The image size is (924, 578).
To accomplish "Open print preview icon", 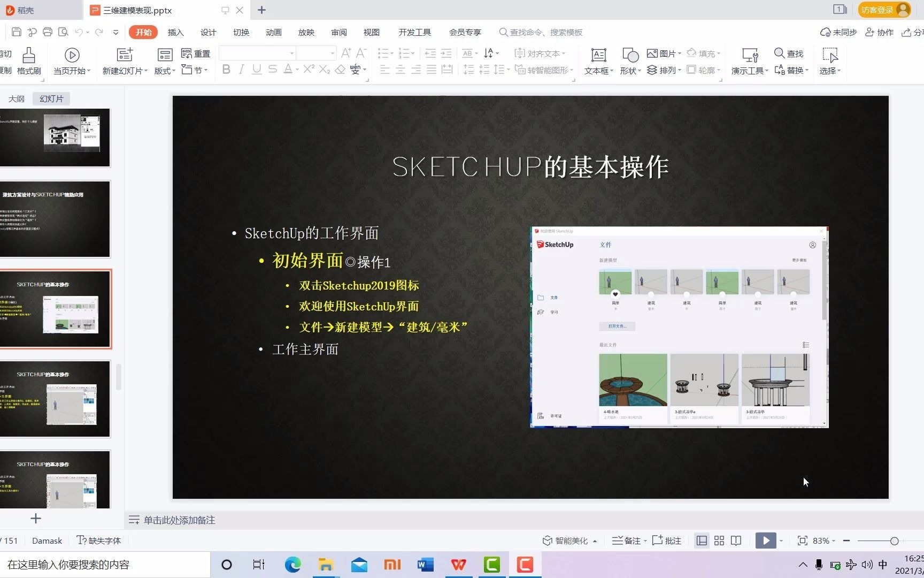I will (x=63, y=32).
